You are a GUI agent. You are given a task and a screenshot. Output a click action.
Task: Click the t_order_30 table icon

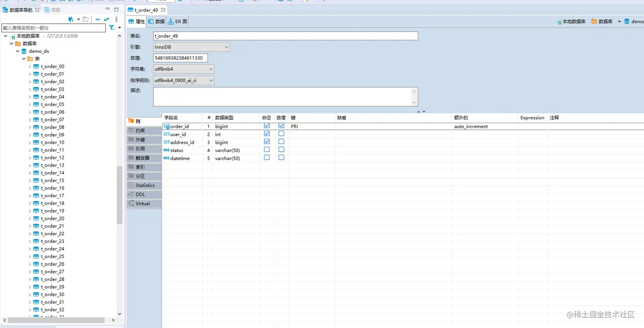tap(36, 295)
